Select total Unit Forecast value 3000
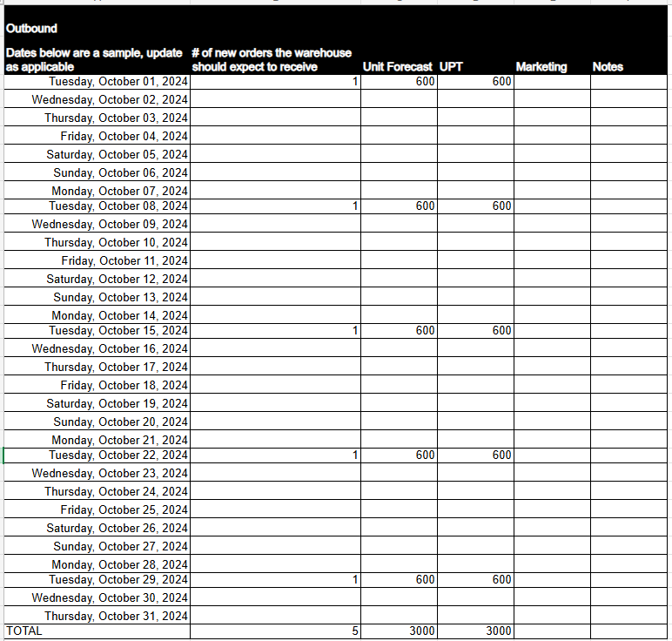This screenshot has width=672, height=641. click(399, 631)
